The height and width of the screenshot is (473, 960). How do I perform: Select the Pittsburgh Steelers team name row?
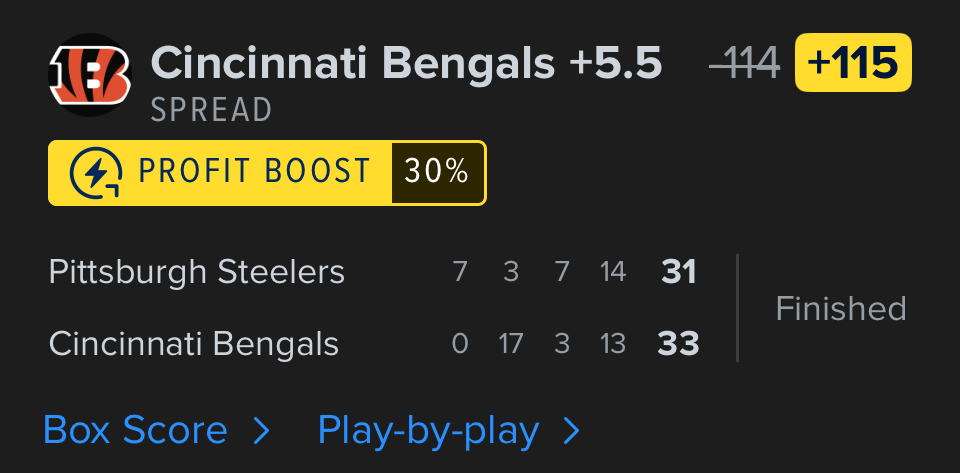196,272
